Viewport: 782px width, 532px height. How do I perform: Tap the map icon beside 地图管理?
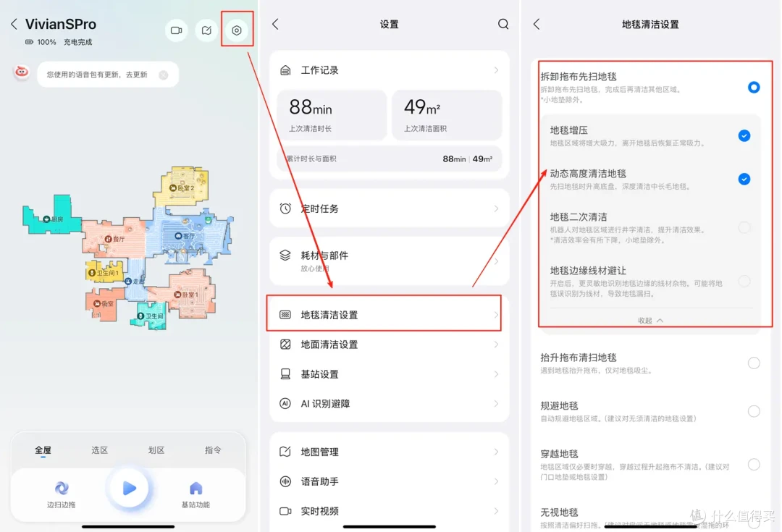(285, 452)
